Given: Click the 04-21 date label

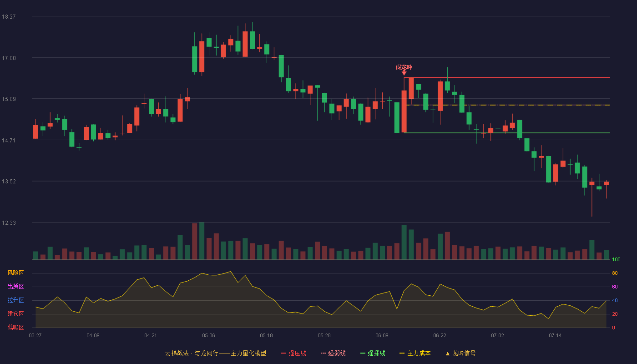Looking at the screenshot, I should pos(151,335).
